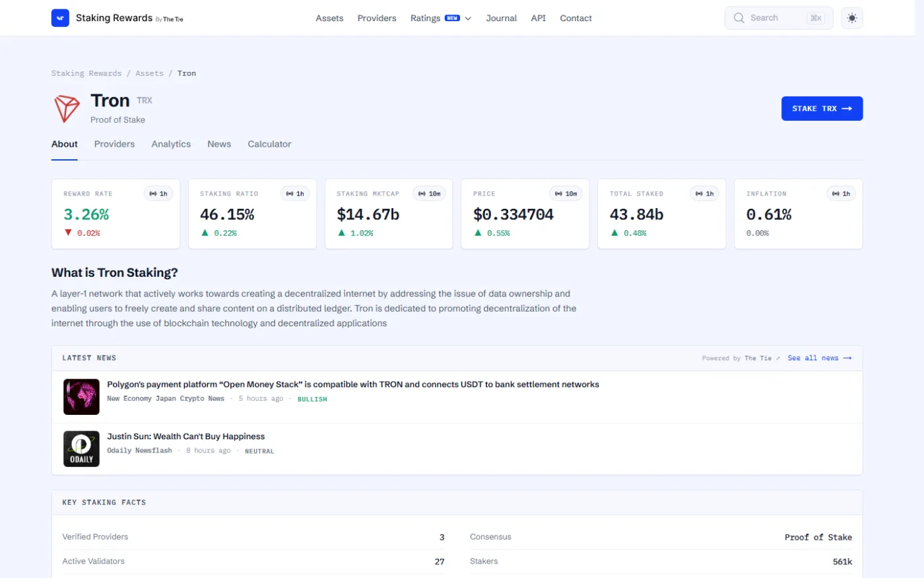Click the Tron logo icon
Image resolution: width=924 pixels, height=578 pixels.
point(67,109)
